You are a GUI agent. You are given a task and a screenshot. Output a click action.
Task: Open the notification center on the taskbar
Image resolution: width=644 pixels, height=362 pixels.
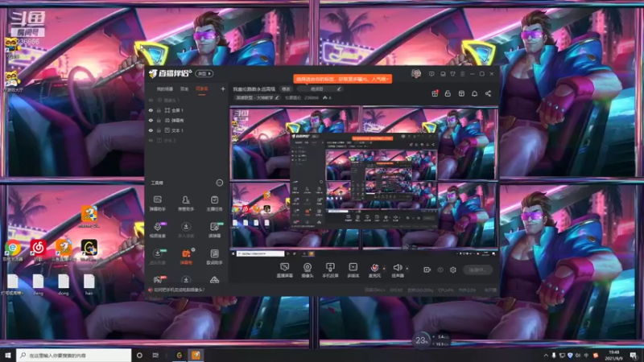click(x=634, y=356)
